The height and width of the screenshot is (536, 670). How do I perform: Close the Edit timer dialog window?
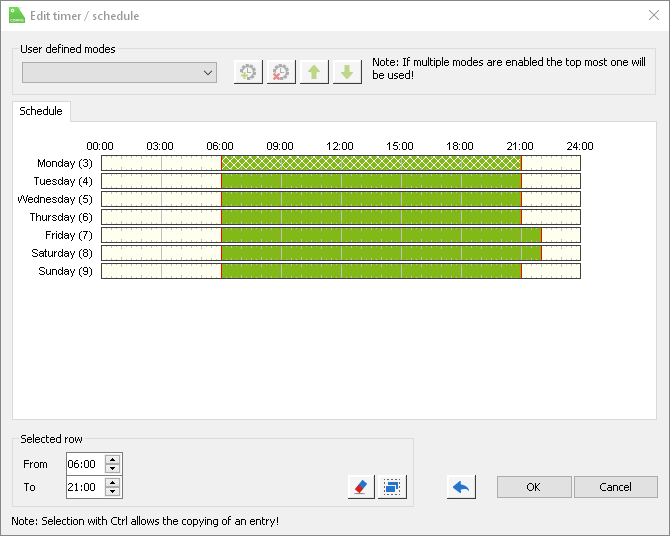coord(654,15)
